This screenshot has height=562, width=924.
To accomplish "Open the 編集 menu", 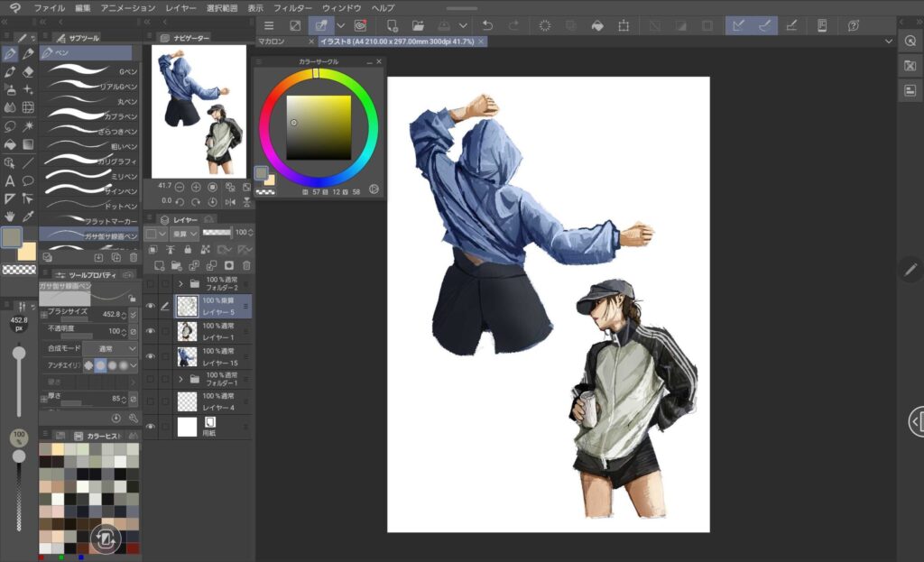I will coord(82,7).
